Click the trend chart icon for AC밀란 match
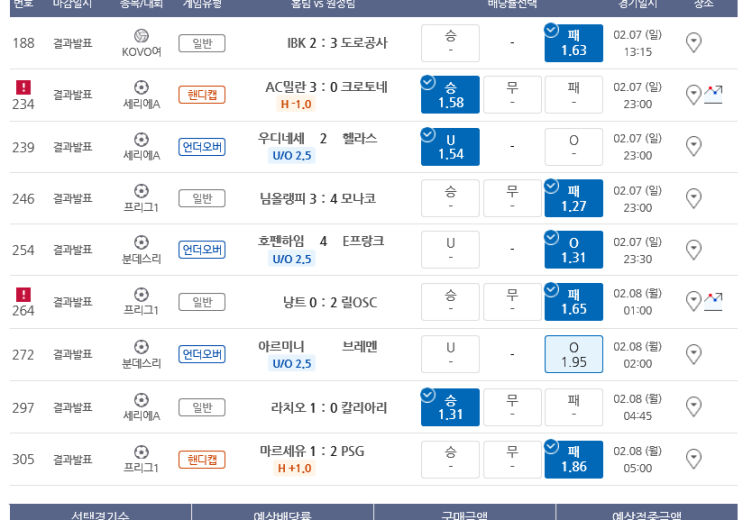The image size is (743, 520). (713, 94)
